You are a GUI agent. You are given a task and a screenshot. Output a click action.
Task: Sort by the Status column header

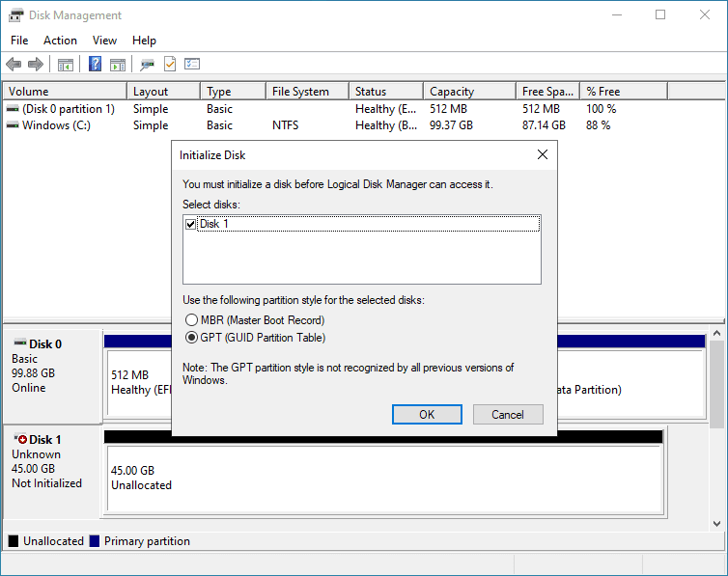click(386, 92)
